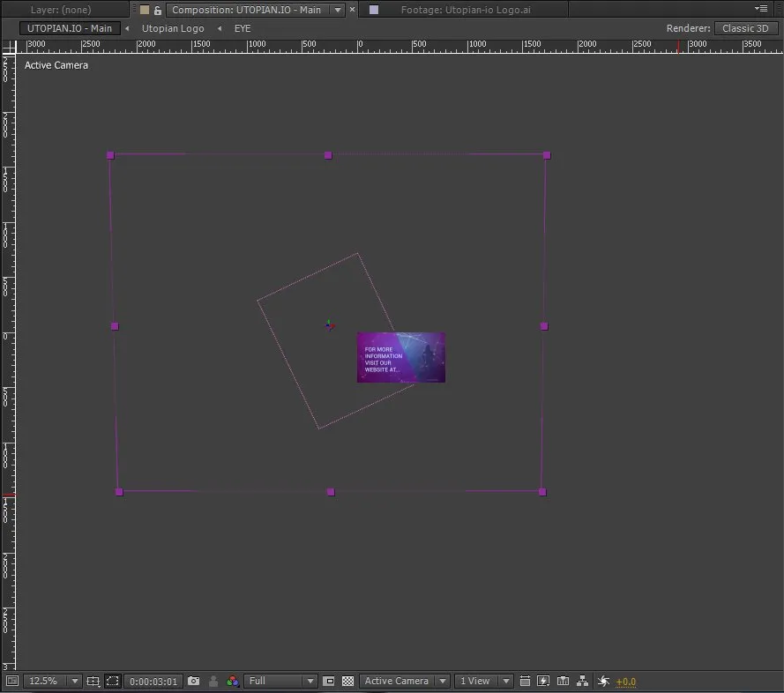
Task: Toggle the viewer lock icon
Action: [x=158, y=10]
